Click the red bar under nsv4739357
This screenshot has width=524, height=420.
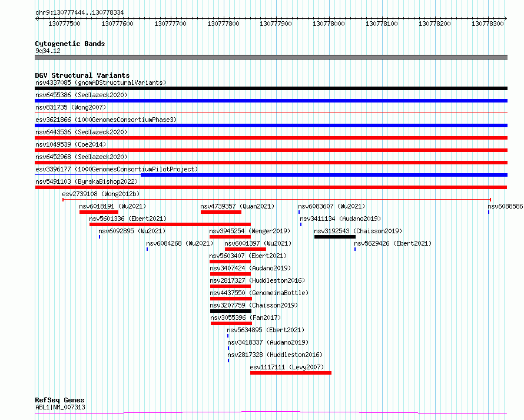(x=221, y=212)
